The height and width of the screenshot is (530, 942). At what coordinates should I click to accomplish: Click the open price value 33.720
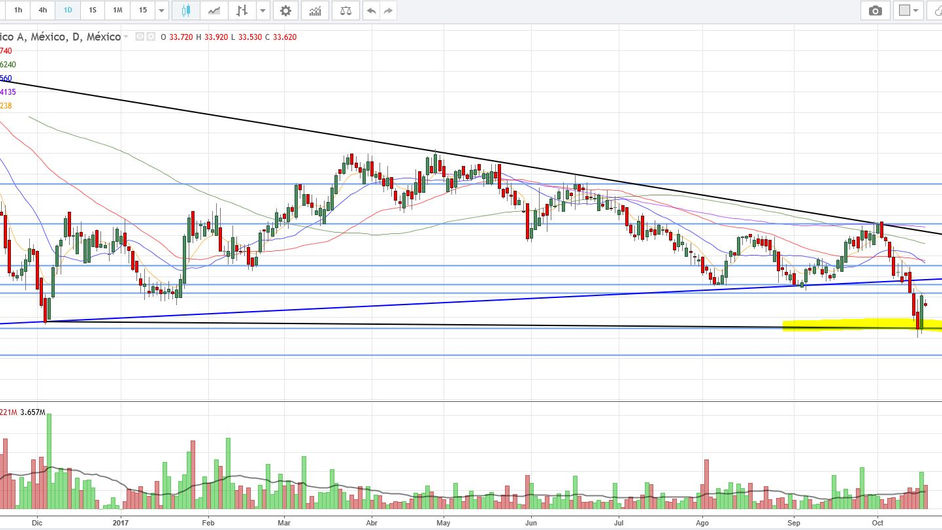tap(181, 37)
